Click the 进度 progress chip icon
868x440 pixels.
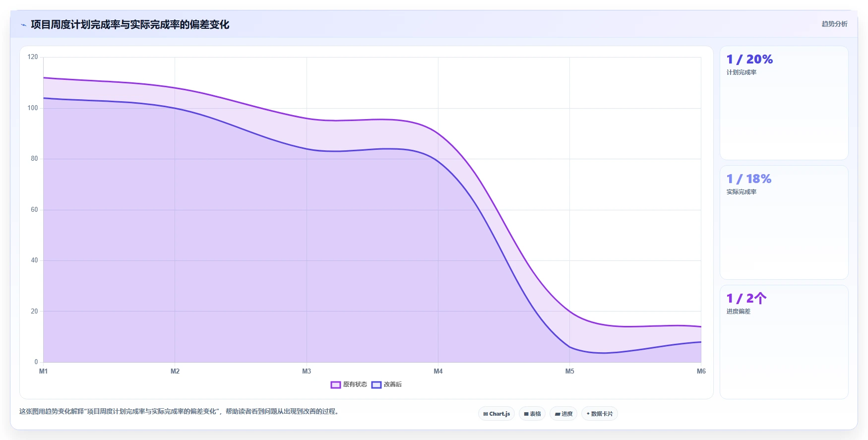tap(558, 414)
